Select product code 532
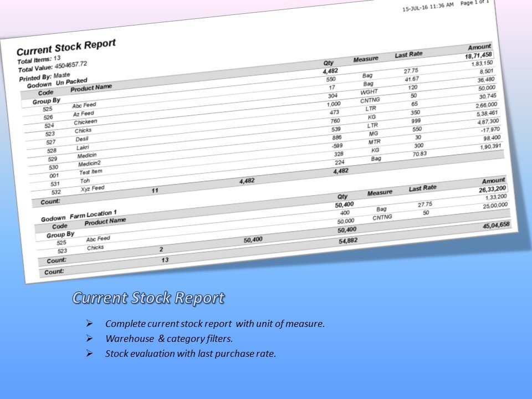The width and height of the screenshot is (532, 399). click(56, 192)
